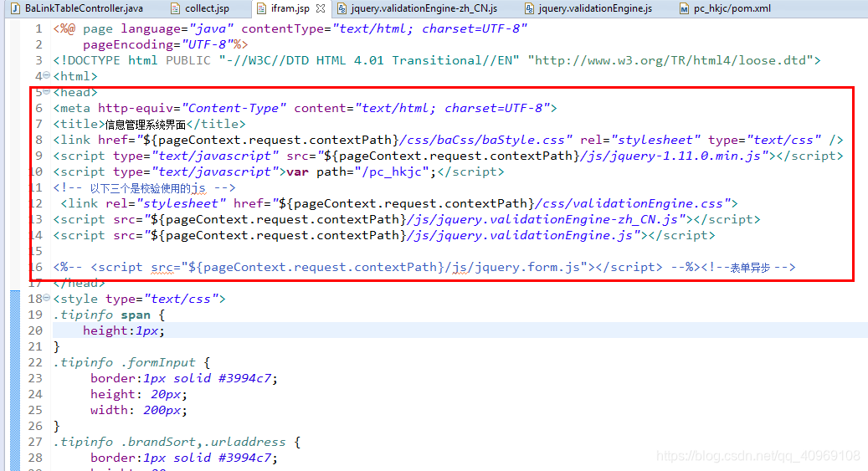Click the <html> tag on line 4
Viewport: 868px width, 471px height.
tap(75, 76)
